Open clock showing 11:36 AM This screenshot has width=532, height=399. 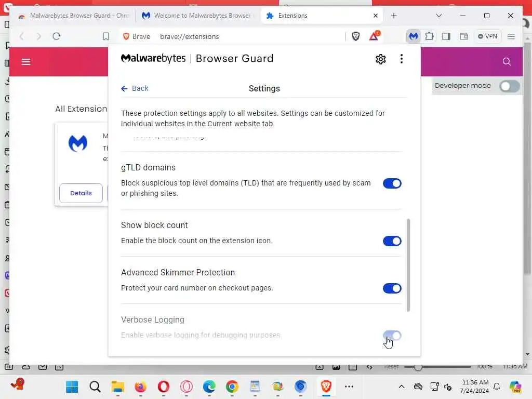(x=474, y=387)
